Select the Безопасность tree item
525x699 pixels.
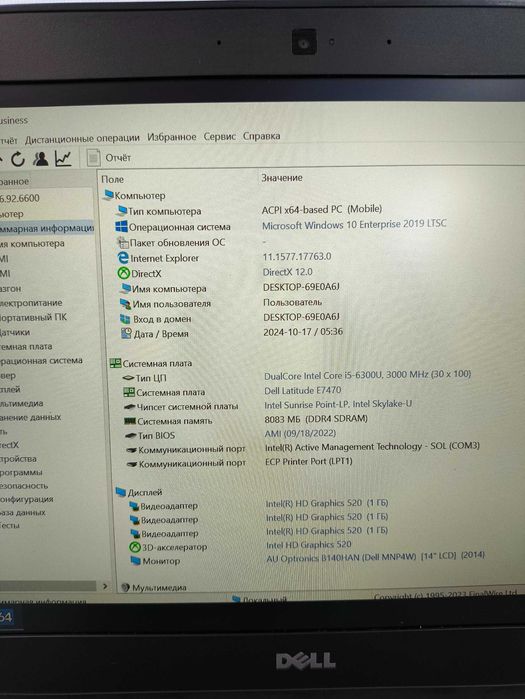pos(24,485)
